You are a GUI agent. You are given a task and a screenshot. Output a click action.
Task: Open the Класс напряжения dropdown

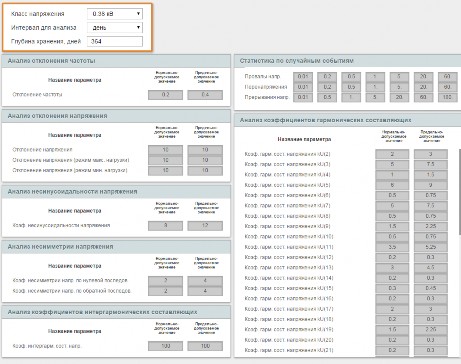coord(115,14)
